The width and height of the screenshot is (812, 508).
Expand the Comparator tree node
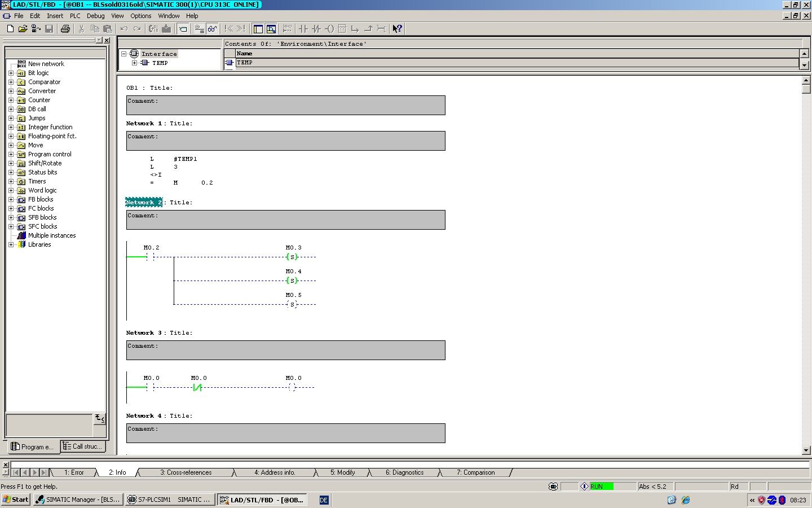point(11,82)
